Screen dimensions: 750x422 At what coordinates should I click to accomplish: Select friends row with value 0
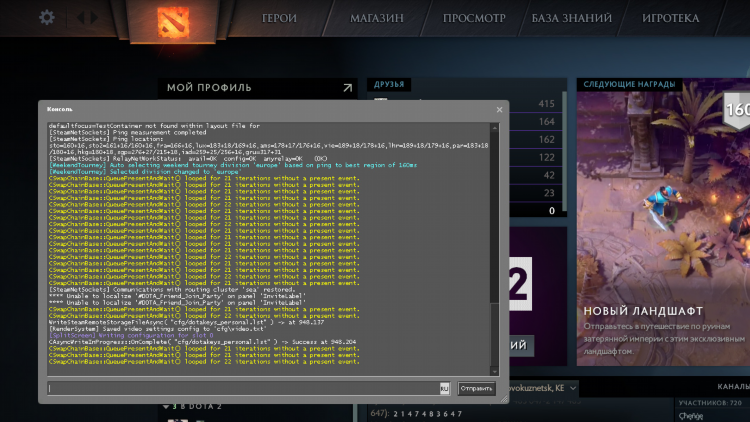pos(534,211)
